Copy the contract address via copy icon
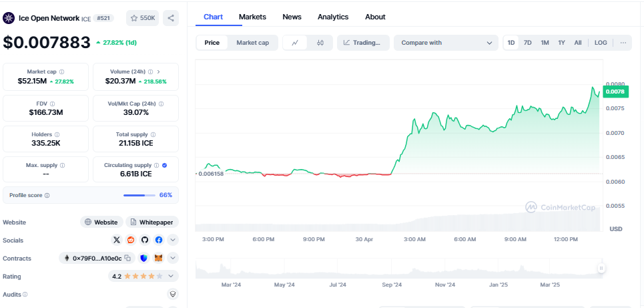 click(x=127, y=258)
